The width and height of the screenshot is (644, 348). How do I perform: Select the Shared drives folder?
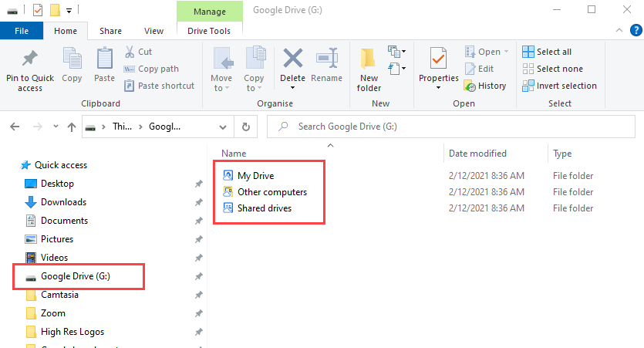[x=257, y=208]
